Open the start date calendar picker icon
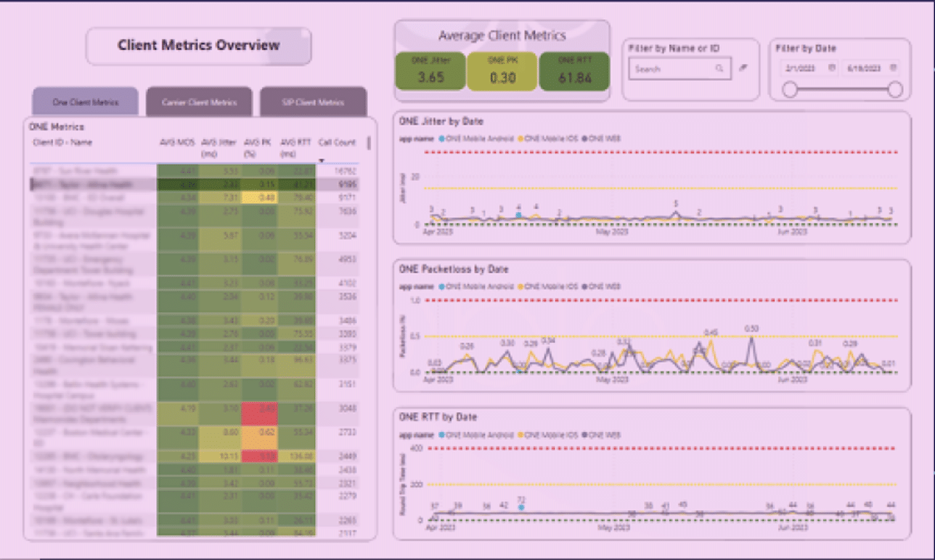 [832, 68]
